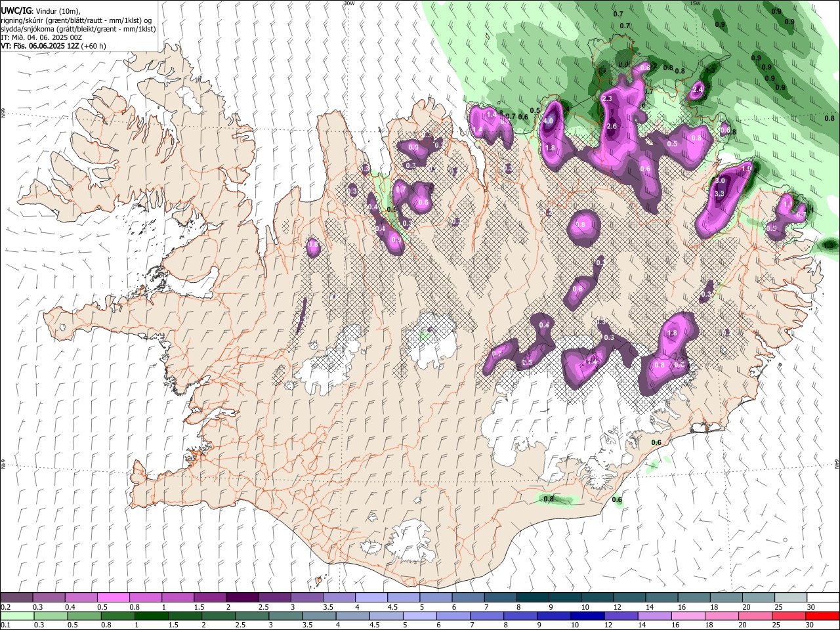Viewport: 840px width, 630px height.
Task: Click the bright pink swatch spanning 0.5 to 0.8
Action: pyautogui.click(x=113, y=598)
